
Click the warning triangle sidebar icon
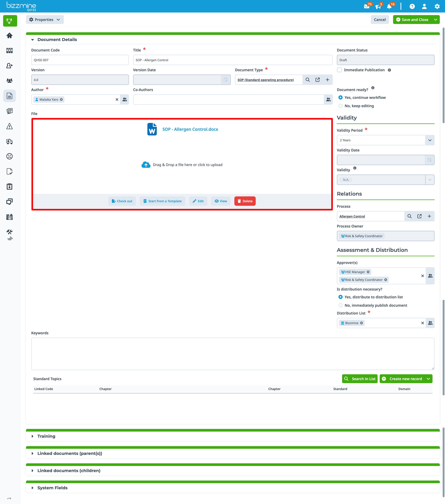pos(9,126)
